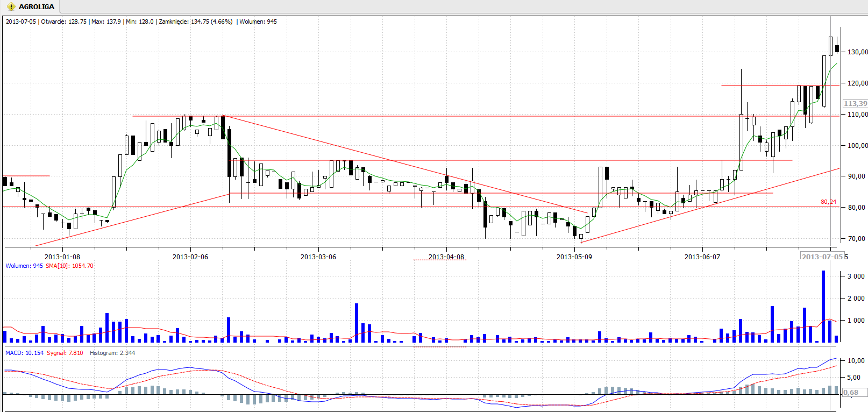This screenshot has height=412, width=868.
Task: Click the Histogram: 2.344 label
Action: coord(112,353)
